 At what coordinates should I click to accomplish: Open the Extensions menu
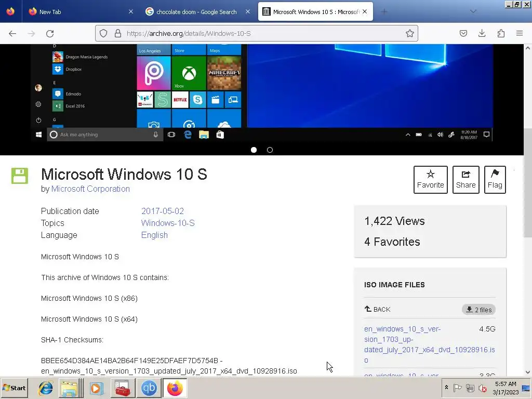(501, 33)
